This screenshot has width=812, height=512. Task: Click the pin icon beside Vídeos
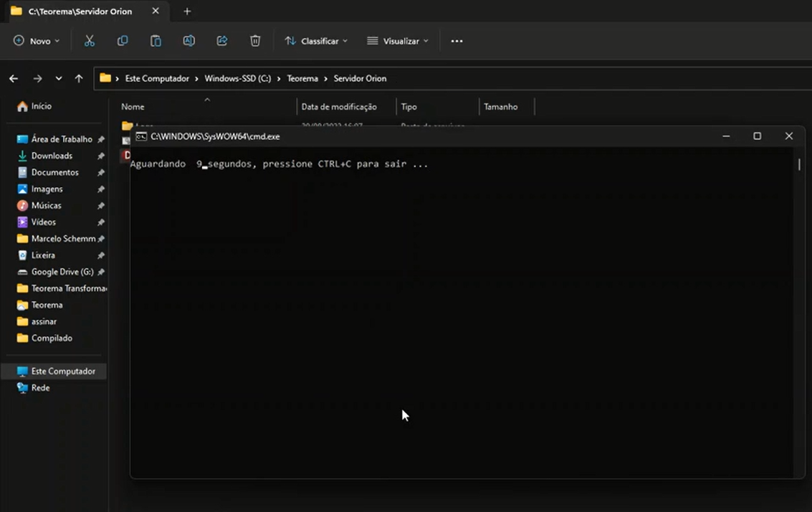pos(101,222)
